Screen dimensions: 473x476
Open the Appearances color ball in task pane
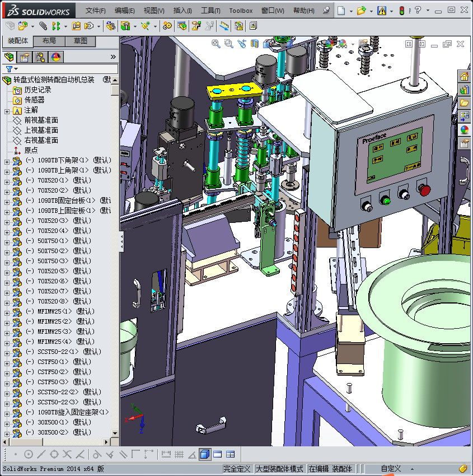pyautogui.click(x=464, y=130)
